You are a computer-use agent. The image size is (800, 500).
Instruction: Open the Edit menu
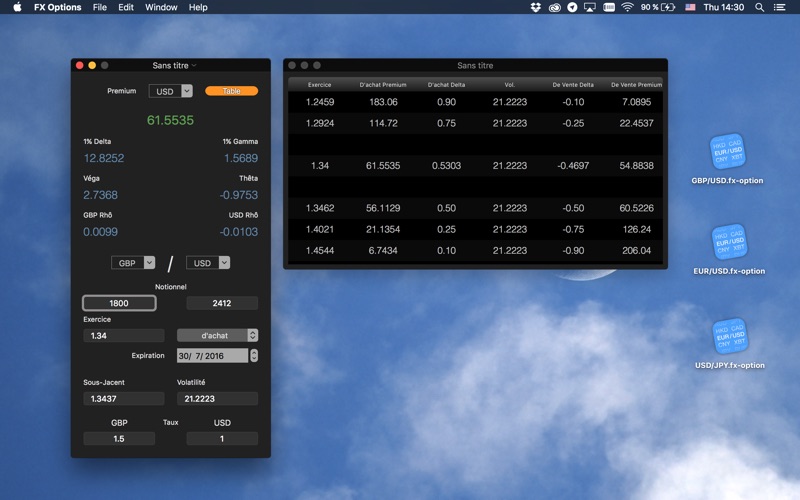click(126, 7)
